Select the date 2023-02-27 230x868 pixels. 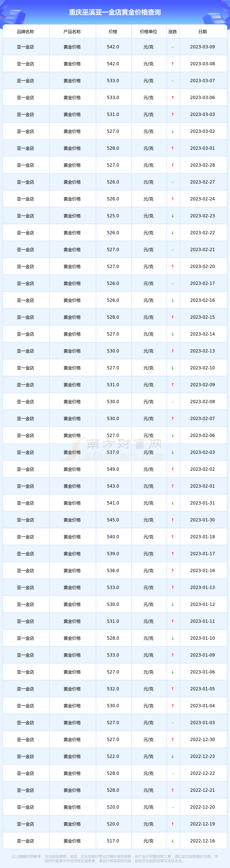(x=203, y=182)
